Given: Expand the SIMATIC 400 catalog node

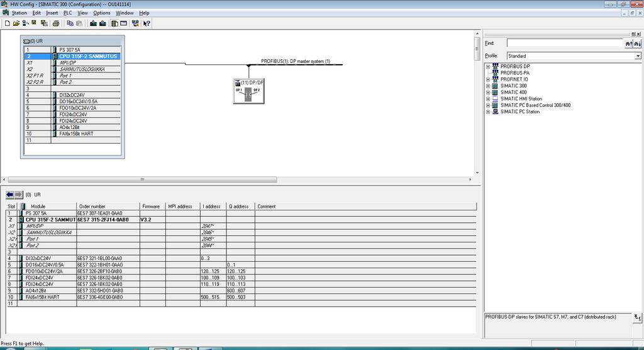Looking at the screenshot, I should tap(488, 93).
